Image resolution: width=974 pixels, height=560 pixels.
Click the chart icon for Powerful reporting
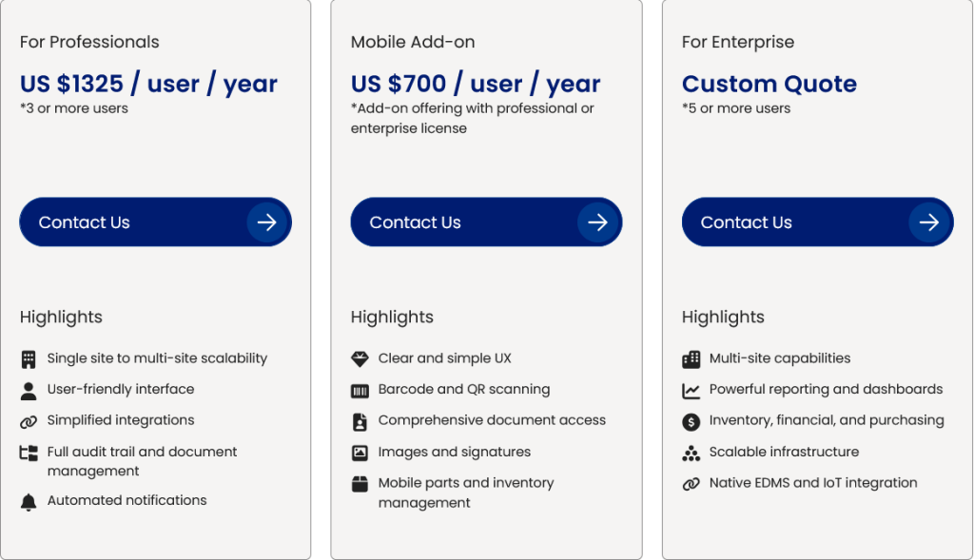click(x=692, y=390)
